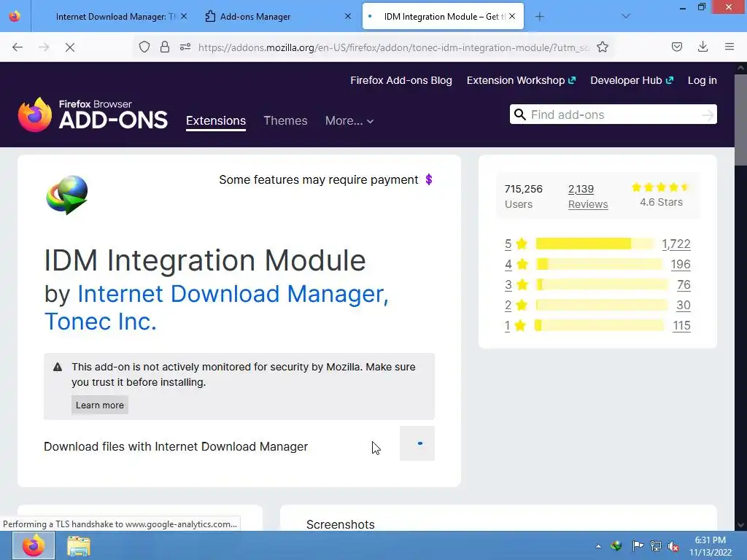Open the Extensions section
Viewport: 747px width, 560px height.
coord(216,120)
